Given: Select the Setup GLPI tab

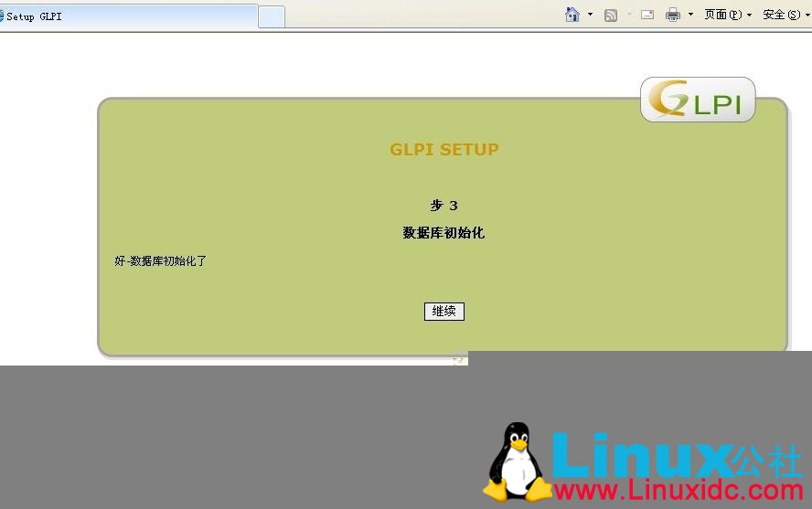Looking at the screenshot, I should [128, 16].
